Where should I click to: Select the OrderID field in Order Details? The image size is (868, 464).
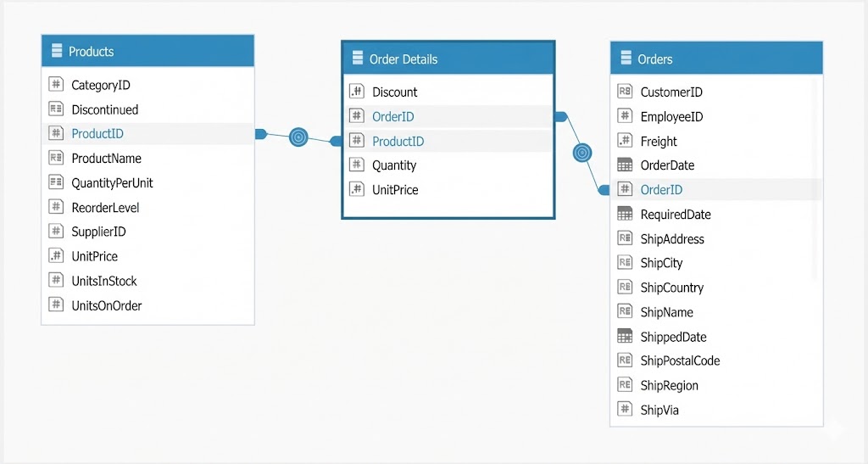[x=393, y=117]
